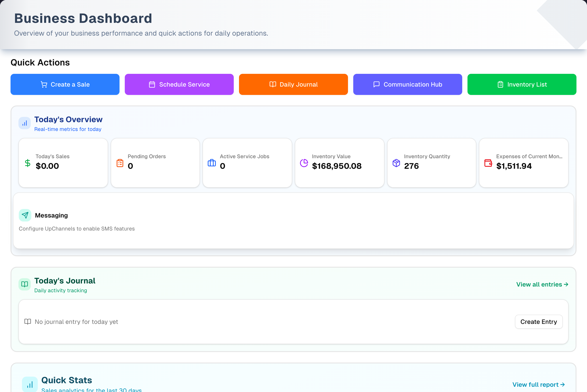Viewport: 587px width, 392px height.
Task: Click the Expenses of Current Mon... label
Action: click(x=529, y=156)
